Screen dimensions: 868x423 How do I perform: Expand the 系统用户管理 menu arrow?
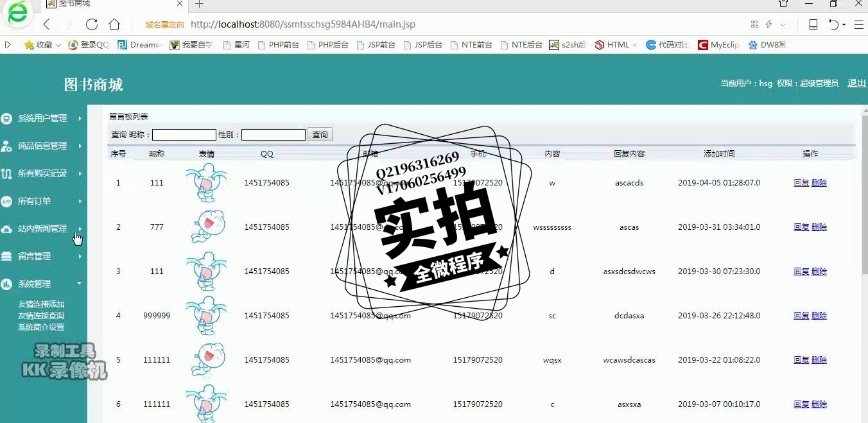pos(80,119)
